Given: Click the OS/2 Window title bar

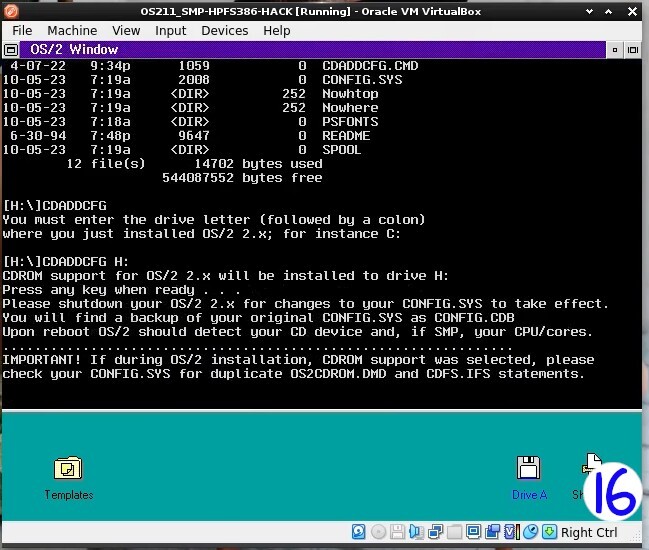Looking at the screenshot, I should (x=312, y=50).
